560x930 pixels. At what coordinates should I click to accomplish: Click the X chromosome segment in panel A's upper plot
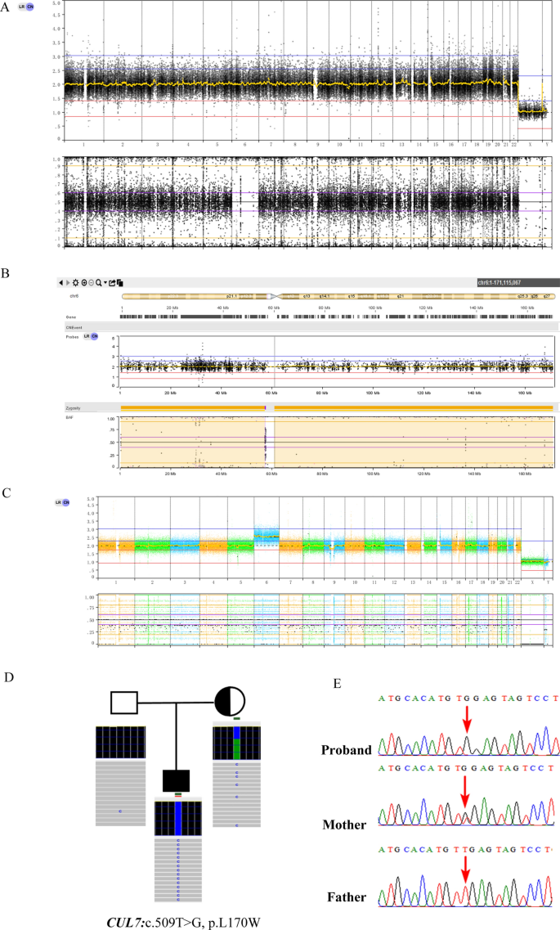pos(530,111)
